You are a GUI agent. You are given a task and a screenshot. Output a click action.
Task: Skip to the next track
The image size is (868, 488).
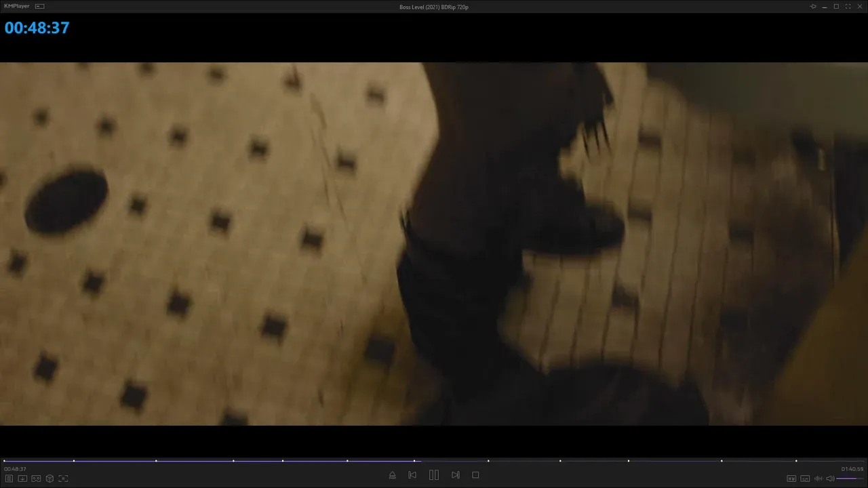(x=456, y=475)
